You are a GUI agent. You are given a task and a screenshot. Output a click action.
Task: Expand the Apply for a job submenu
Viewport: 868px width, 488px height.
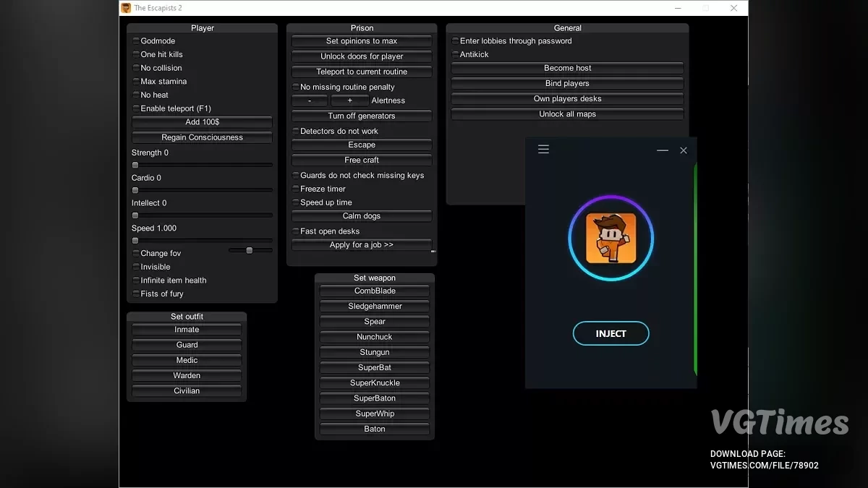click(362, 245)
